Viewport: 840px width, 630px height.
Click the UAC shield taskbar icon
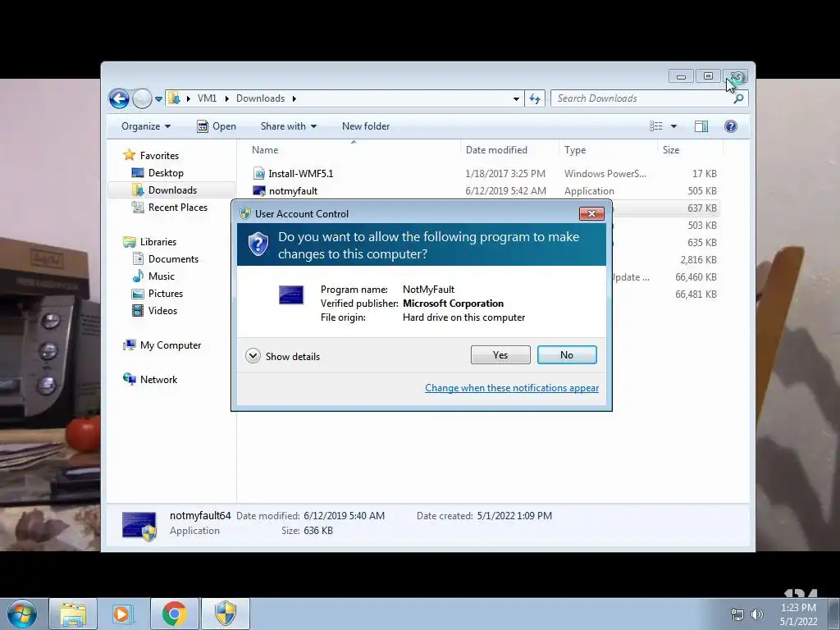pyautogui.click(x=226, y=614)
